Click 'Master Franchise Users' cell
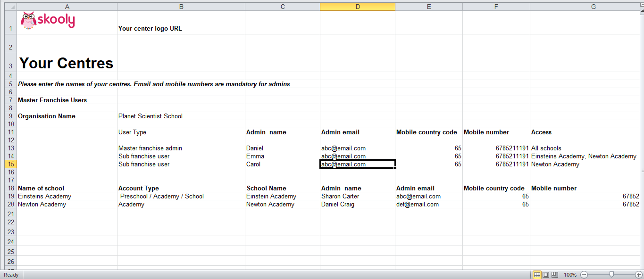This screenshot has height=279, width=644. coord(67,100)
